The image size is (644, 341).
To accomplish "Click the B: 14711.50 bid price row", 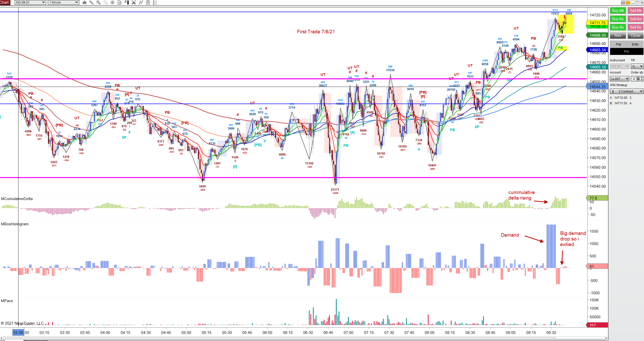I will click(621, 103).
